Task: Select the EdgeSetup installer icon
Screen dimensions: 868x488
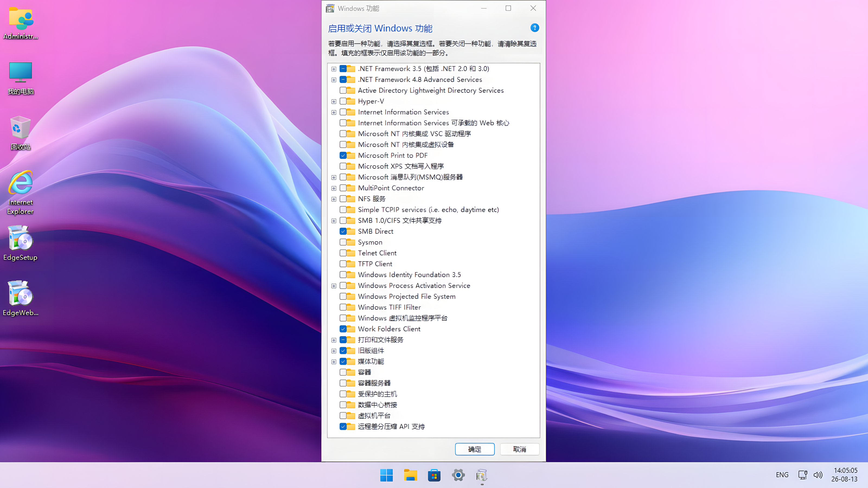Action: pyautogui.click(x=21, y=243)
